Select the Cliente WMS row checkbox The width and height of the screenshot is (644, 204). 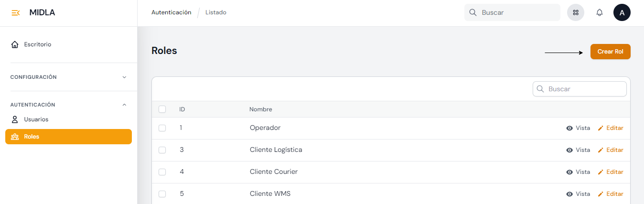point(162,194)
